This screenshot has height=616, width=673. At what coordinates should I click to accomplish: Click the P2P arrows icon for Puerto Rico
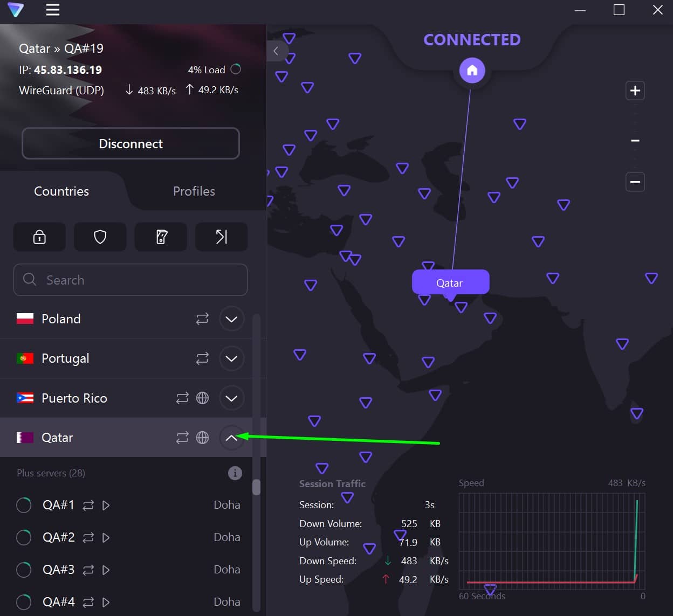[x=182, y=398]
